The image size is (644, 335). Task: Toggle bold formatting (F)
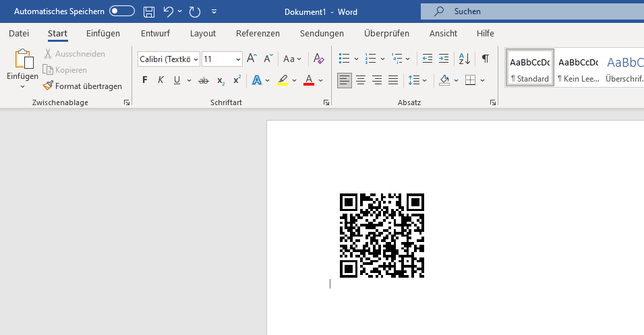(144, 80)
